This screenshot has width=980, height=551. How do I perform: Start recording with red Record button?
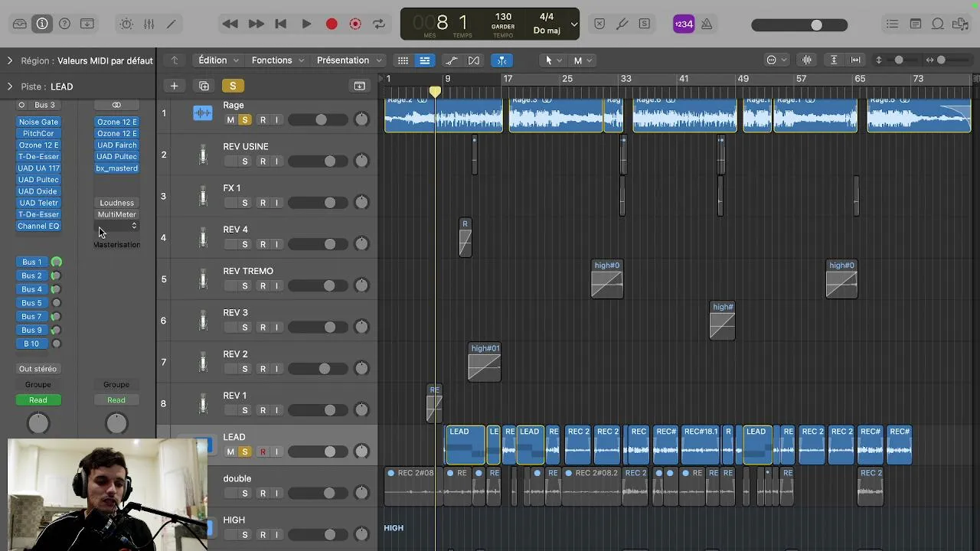click(x=332, y=24)
